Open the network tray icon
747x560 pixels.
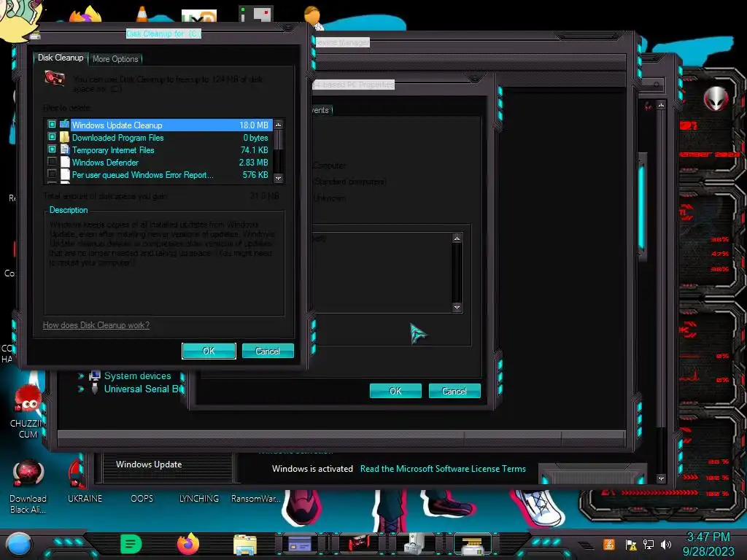[649, 545]
